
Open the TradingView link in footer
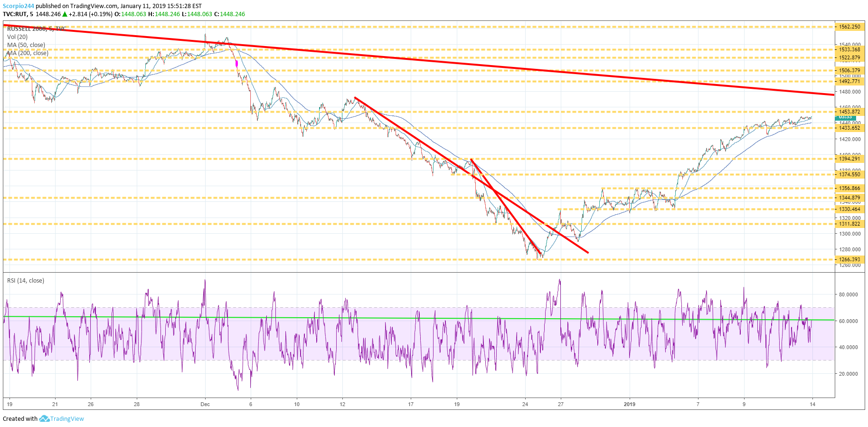[x=67, y=418]
